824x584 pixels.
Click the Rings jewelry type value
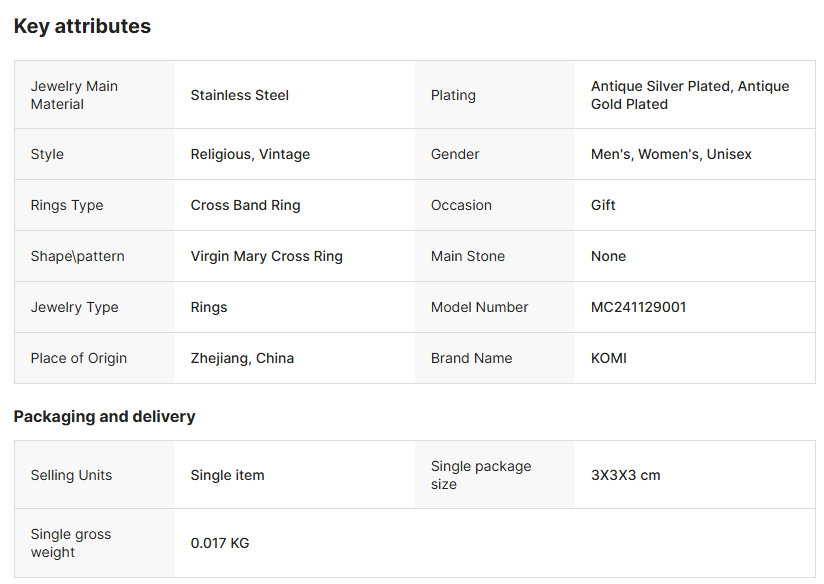point(209,307)
